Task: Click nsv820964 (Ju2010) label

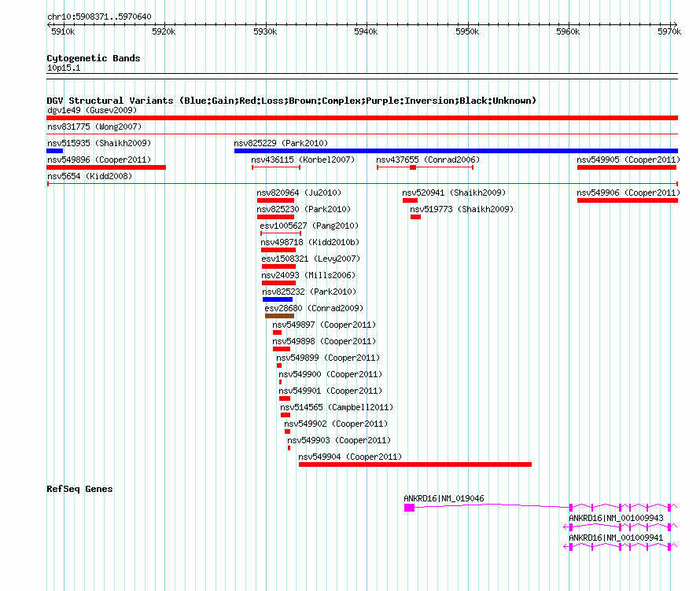Action: pos(299,193)
